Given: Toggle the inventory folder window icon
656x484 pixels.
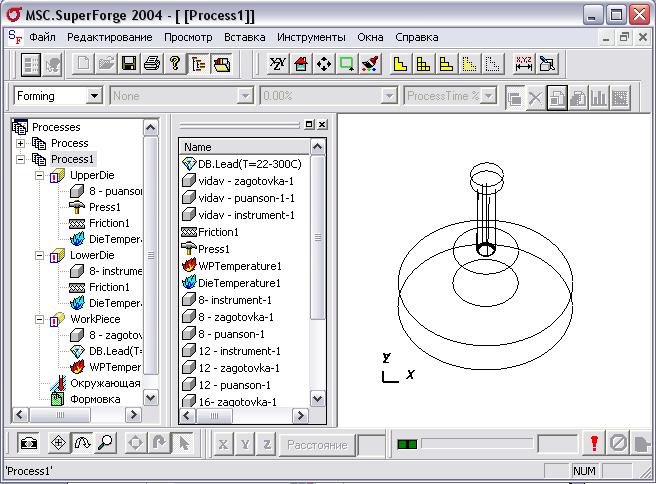Looking at the screenshot, I should (221, 64).
